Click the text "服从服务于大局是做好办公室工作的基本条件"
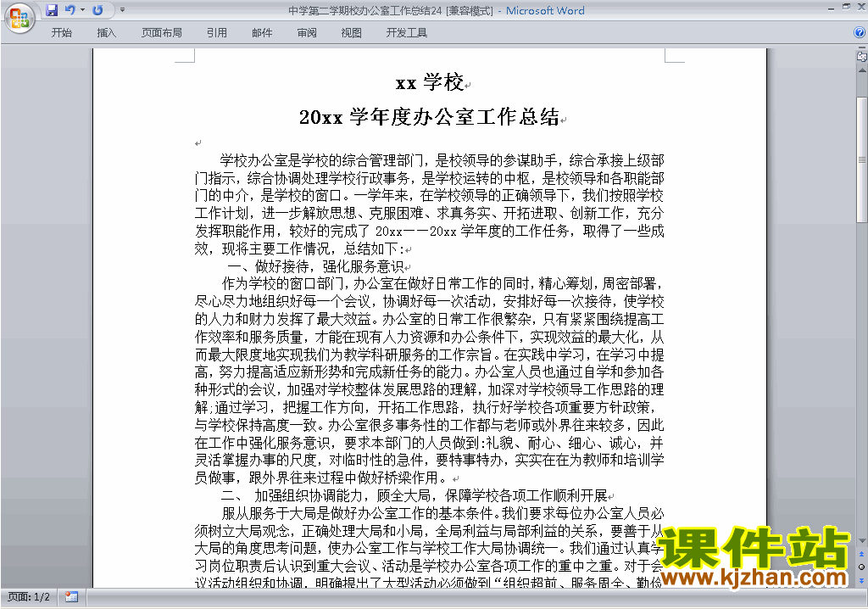 [x=356, y=513]
